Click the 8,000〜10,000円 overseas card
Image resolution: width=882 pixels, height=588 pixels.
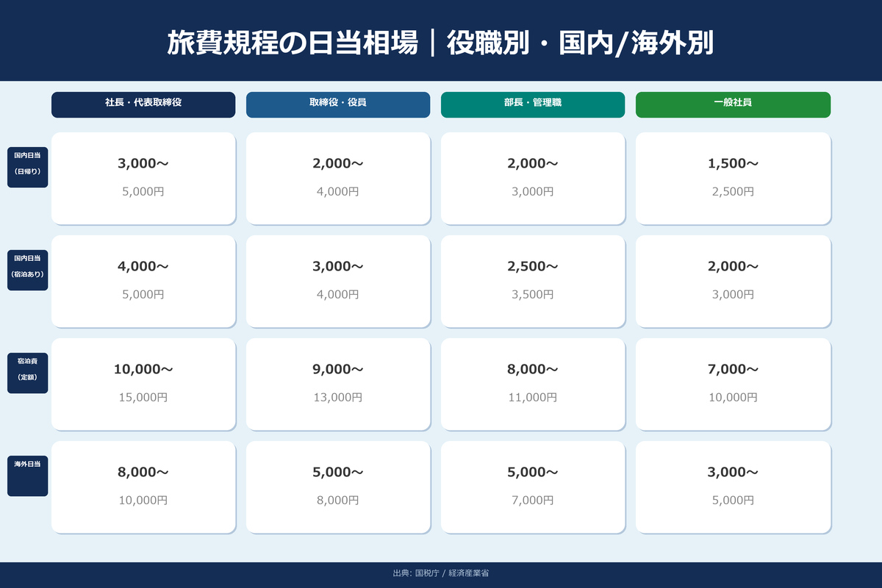click(143, 487)
